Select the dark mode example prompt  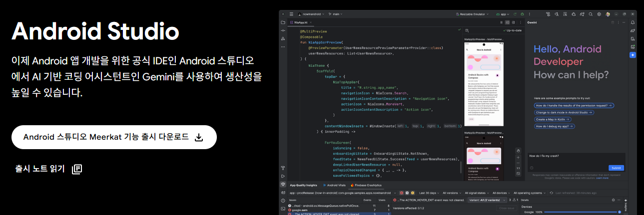click(x=565, y=113)
